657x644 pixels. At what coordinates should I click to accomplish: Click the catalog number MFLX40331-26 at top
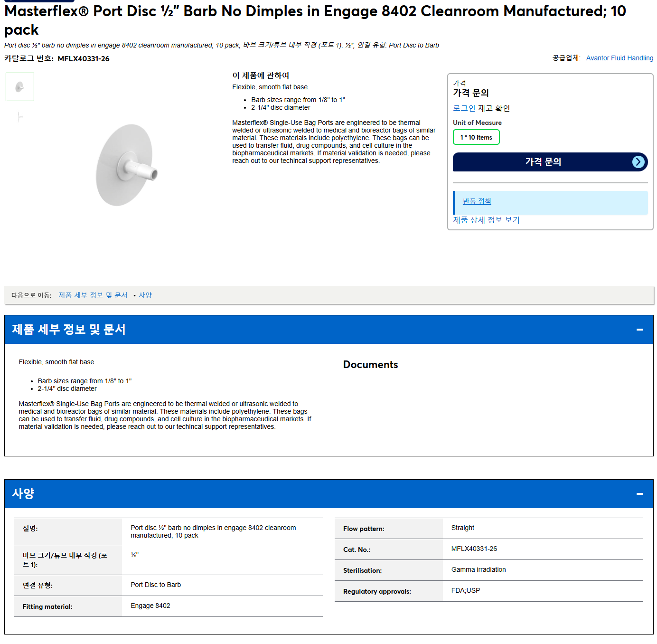[84, 59]
